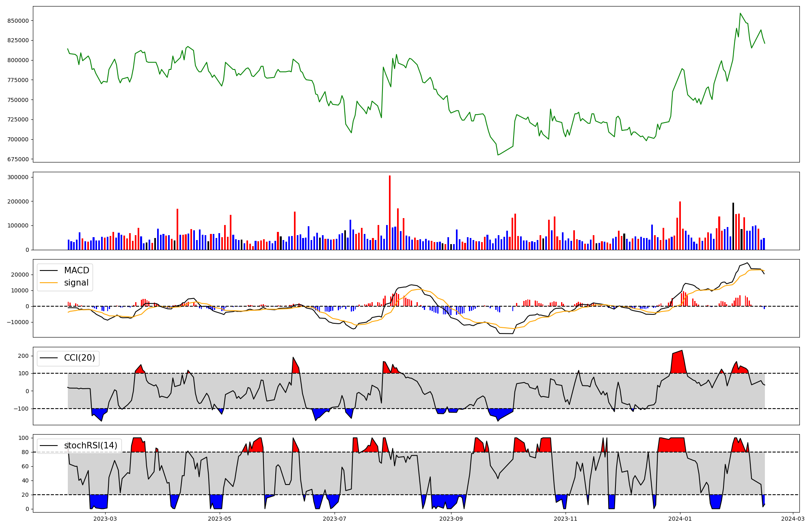Click the 825000 price axis label

18,40
